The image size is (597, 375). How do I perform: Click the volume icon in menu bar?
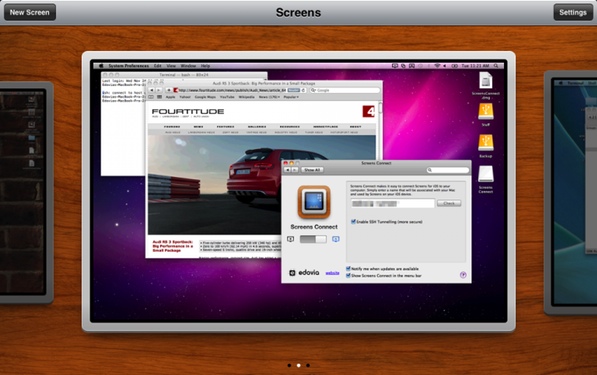point(444,66)
